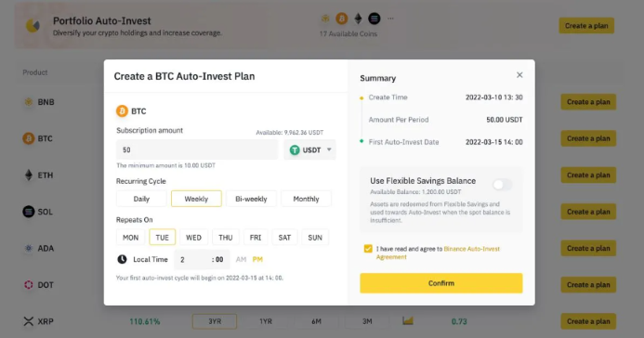
Task: Create a plan for BNB
Action: point(588,102)
